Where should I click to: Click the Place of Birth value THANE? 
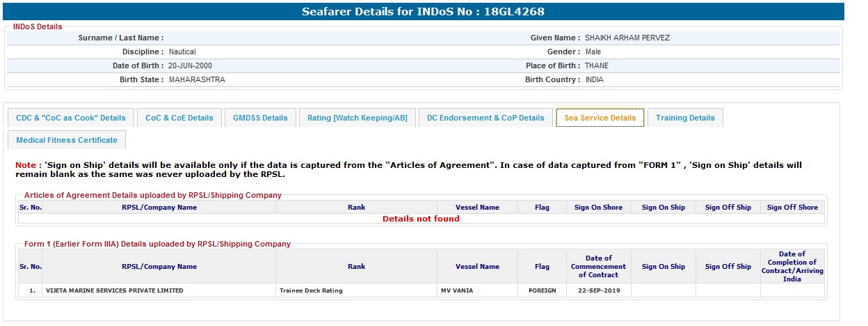[x=597, y=65]
